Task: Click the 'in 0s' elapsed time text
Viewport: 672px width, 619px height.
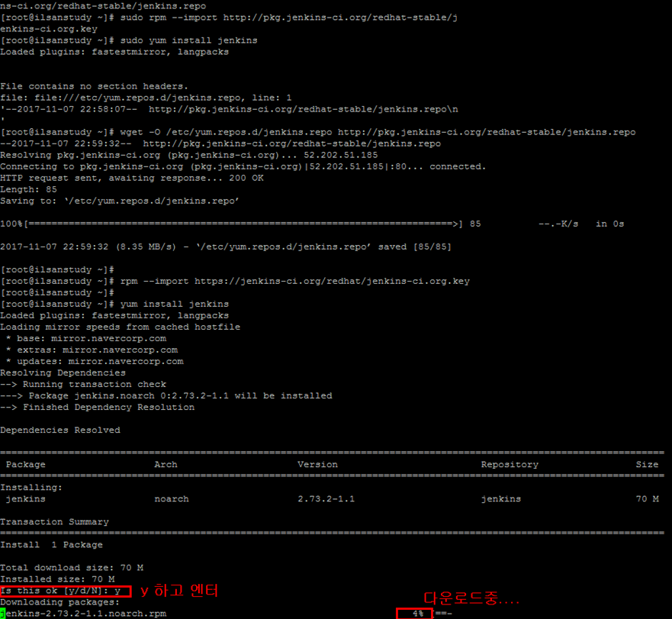Action: point(610,224)
